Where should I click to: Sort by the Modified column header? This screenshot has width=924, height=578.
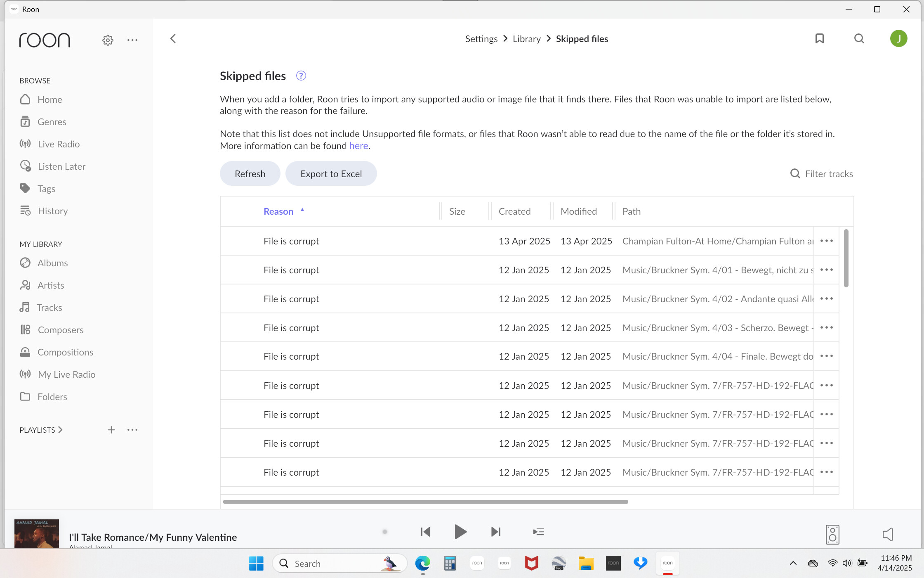[x=578, y=211]
